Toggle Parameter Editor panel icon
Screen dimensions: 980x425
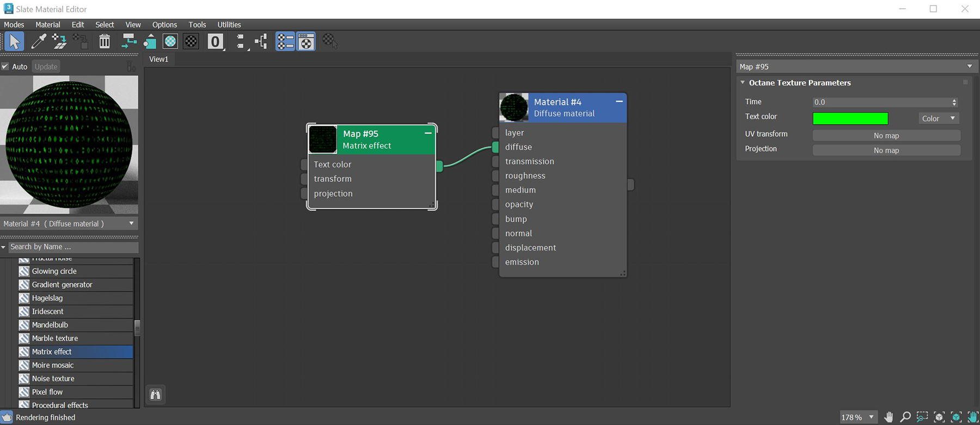click(x=306, y=41)
